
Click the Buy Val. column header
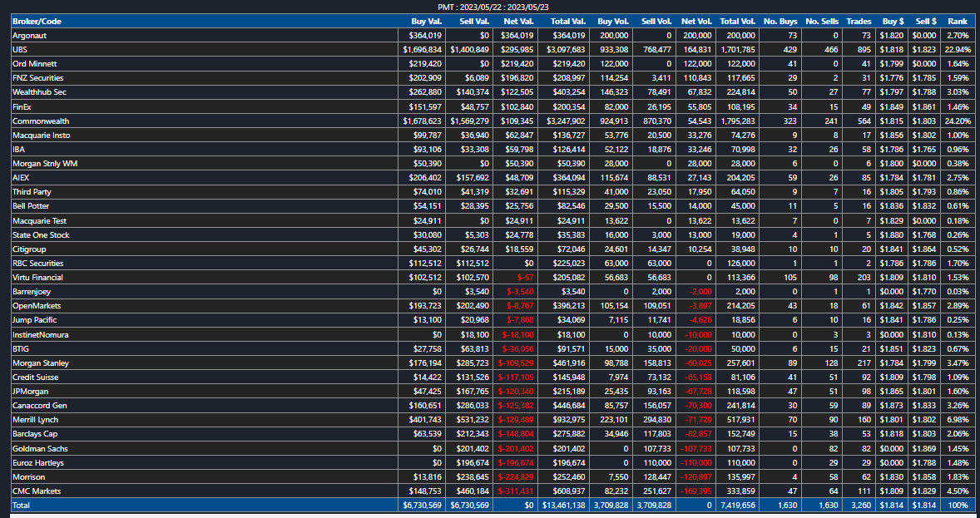coord(426,22)
